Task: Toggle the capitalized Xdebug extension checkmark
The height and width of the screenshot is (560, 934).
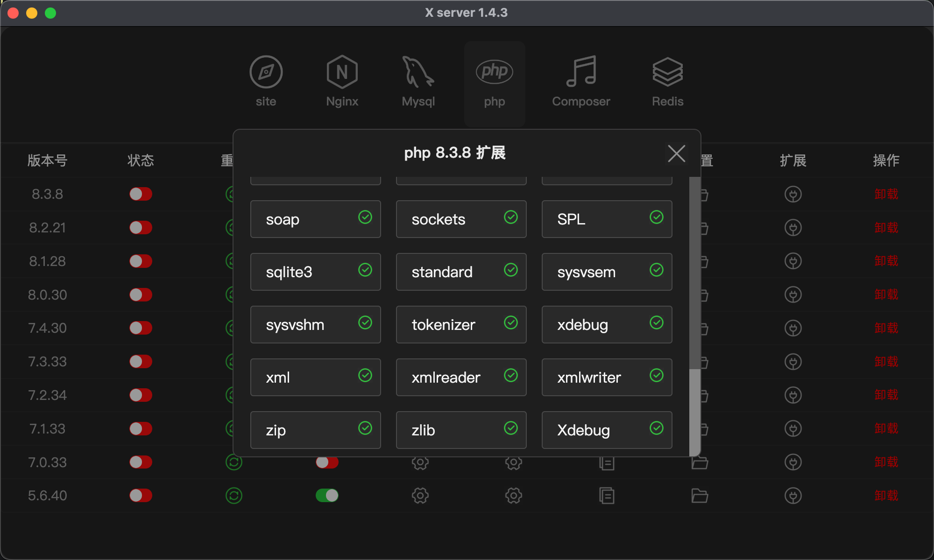Action: (x=657, y=428)
